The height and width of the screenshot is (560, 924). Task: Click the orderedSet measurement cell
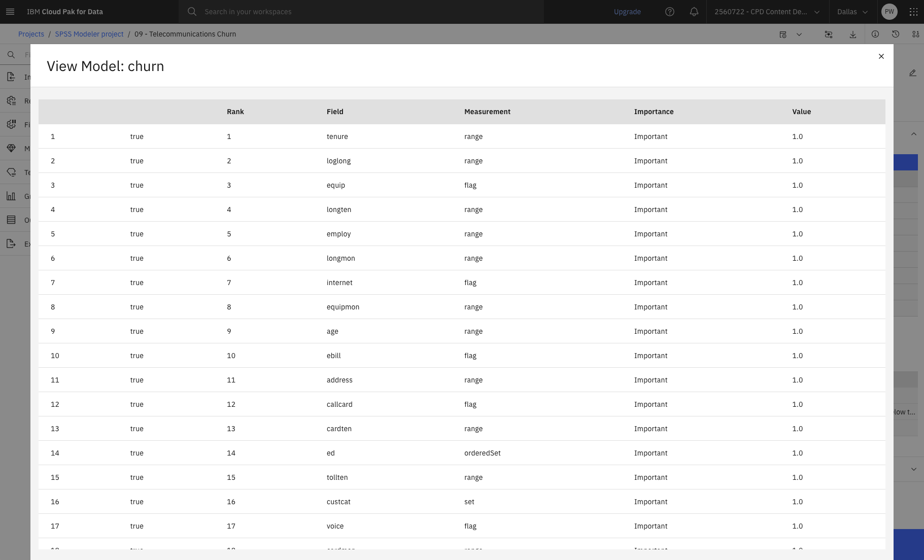(x=483, y=453)
